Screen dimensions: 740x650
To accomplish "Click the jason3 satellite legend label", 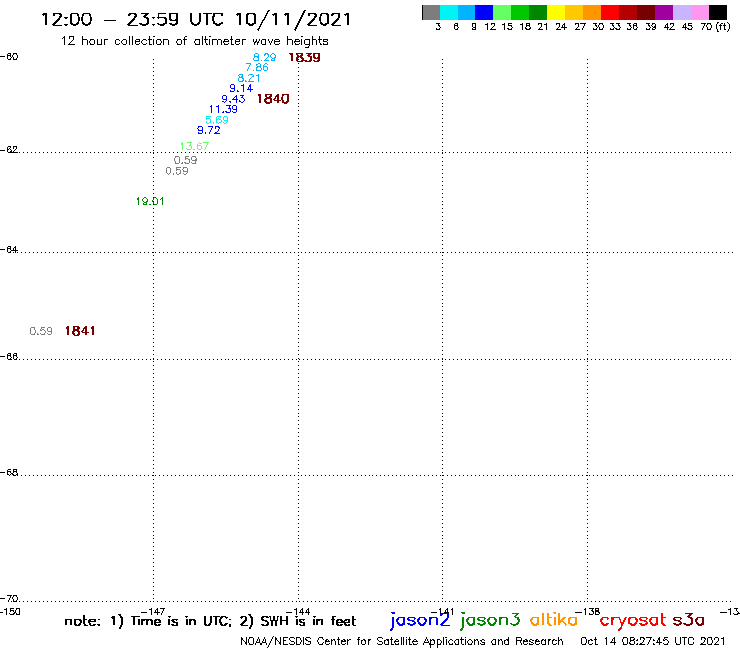I will 490,620.
